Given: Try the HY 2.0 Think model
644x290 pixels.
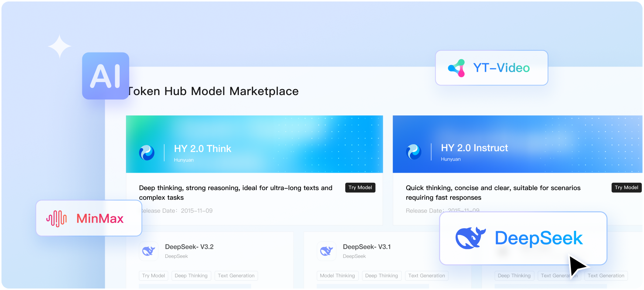Looking at the screenshot, I should point(360,188).
